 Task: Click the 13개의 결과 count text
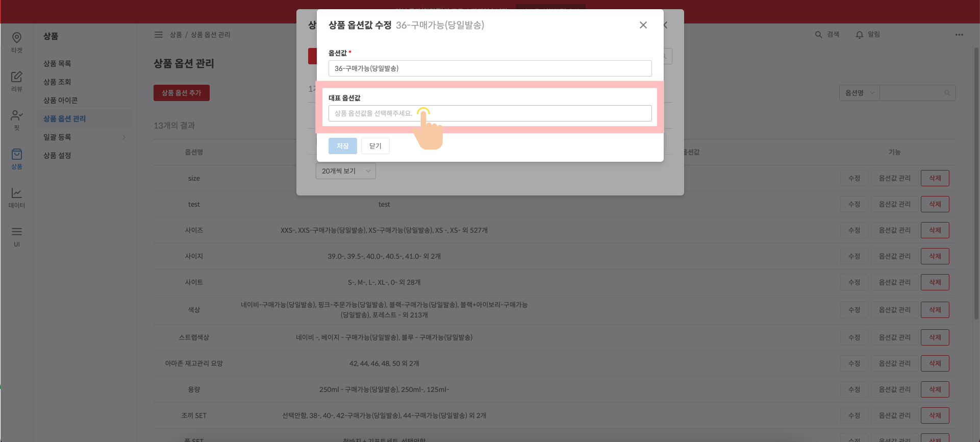[x=174, y=126]
